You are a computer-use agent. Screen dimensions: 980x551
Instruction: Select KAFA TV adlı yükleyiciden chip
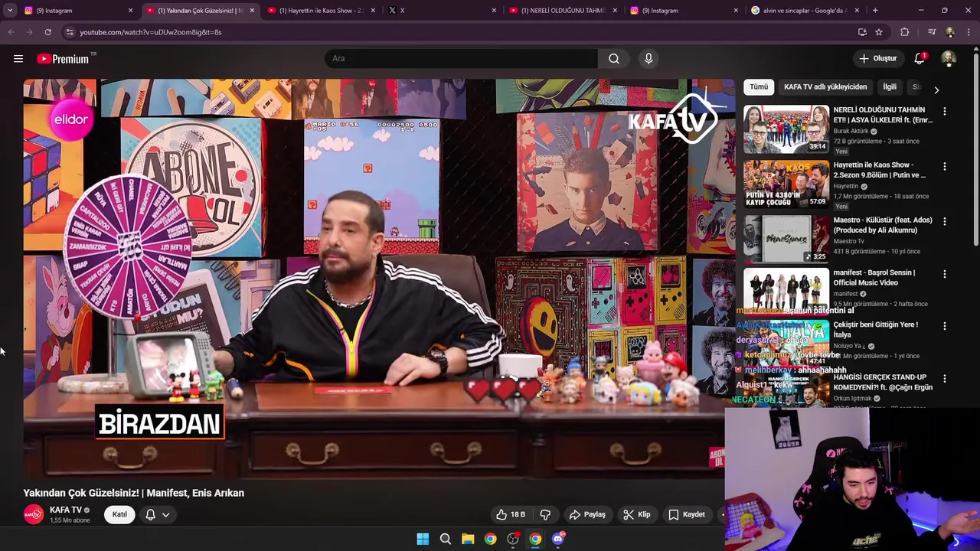click(825, 87)
